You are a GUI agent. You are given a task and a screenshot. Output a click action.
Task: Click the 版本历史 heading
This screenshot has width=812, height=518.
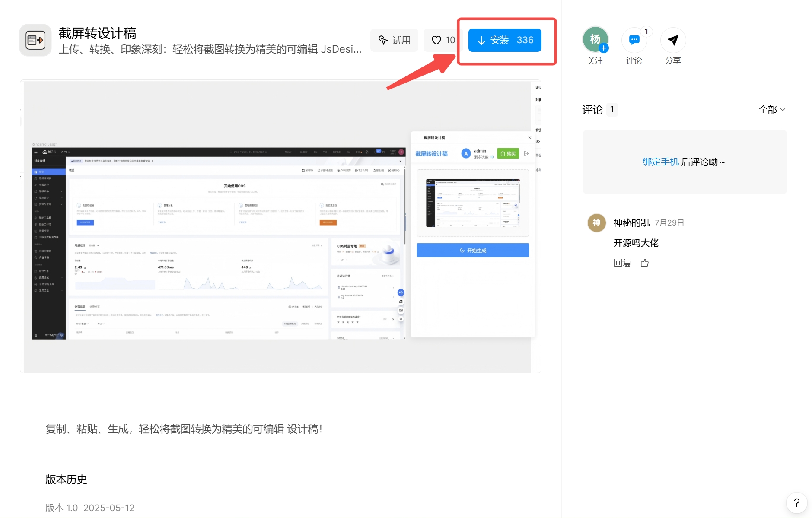coord(66,480)
